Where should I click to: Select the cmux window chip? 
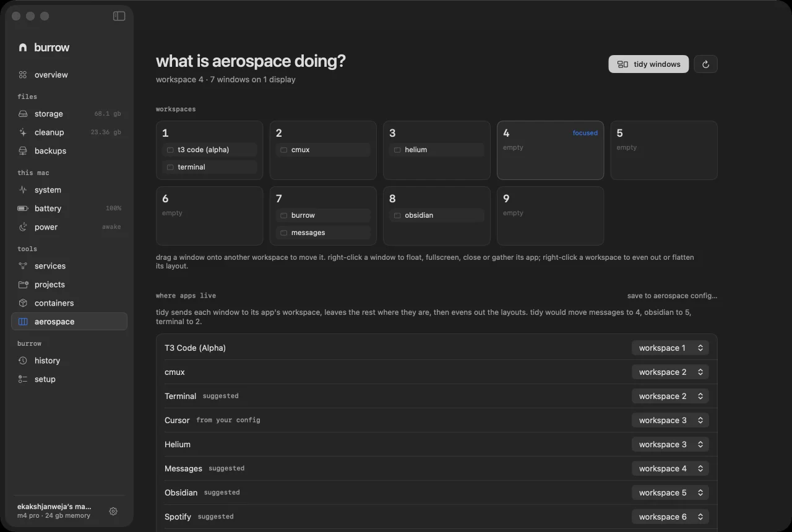(x=323, y=150)
